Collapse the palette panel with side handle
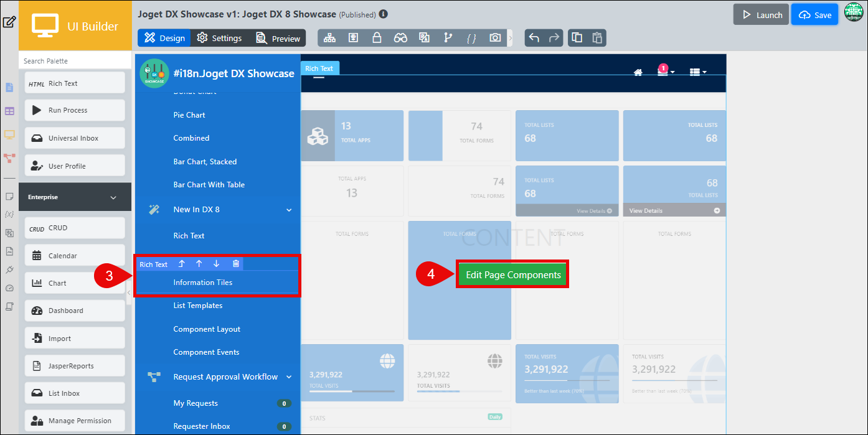 pyautogui.click(x=129, y=292)
